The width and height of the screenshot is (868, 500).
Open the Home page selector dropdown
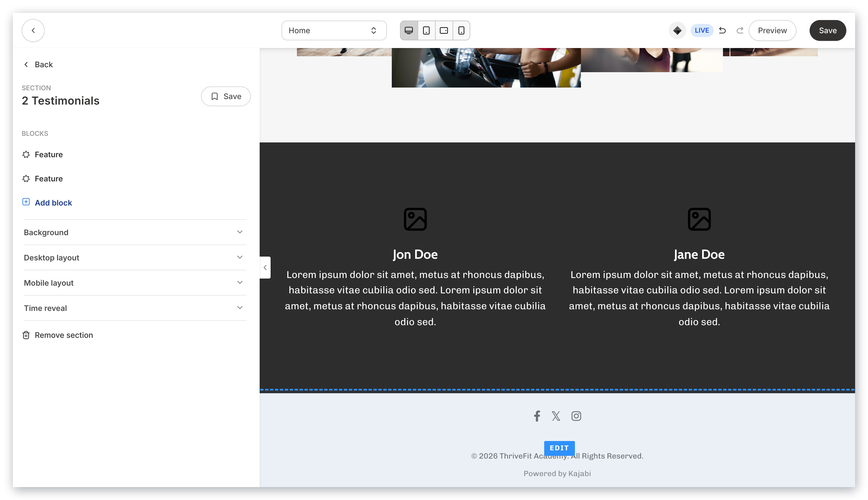pyautogui.click(x=334, y=30)
